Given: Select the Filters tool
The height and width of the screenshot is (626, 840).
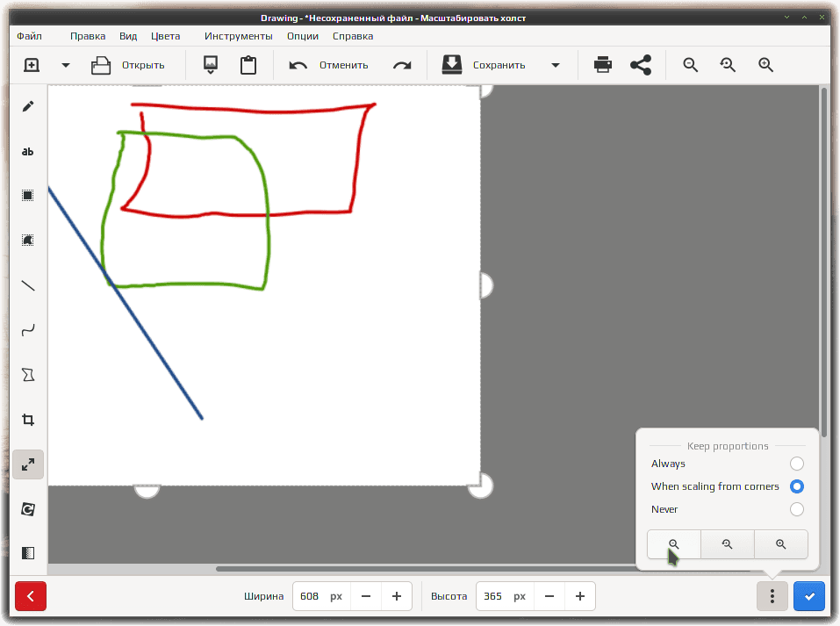Looking at the screenshot, I should (x=28, y=553).
